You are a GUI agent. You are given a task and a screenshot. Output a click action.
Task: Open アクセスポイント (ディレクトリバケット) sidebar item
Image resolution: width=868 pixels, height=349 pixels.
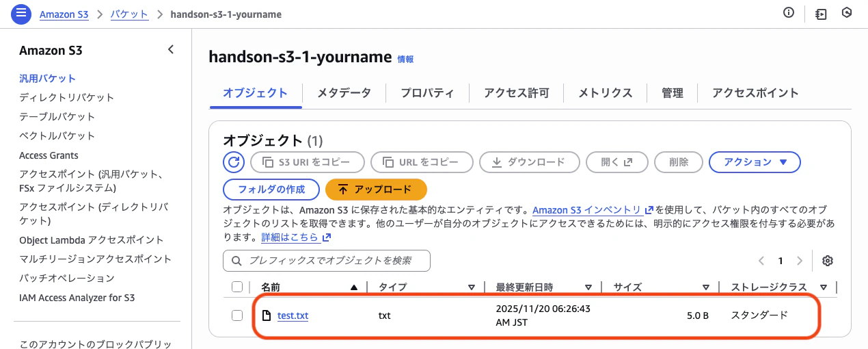[x=94, y=214]
